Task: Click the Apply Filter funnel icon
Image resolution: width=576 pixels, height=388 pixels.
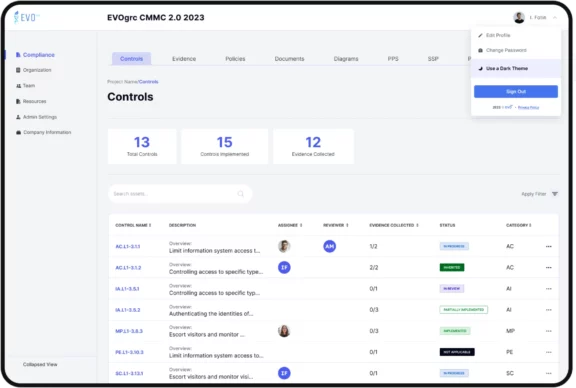Action: tap(555, 194)
